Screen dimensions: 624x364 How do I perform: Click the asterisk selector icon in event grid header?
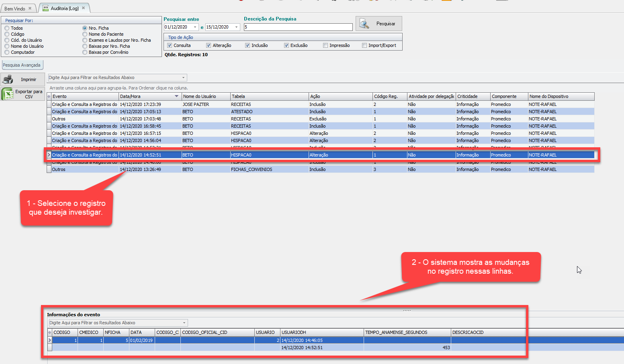point(49,96)
